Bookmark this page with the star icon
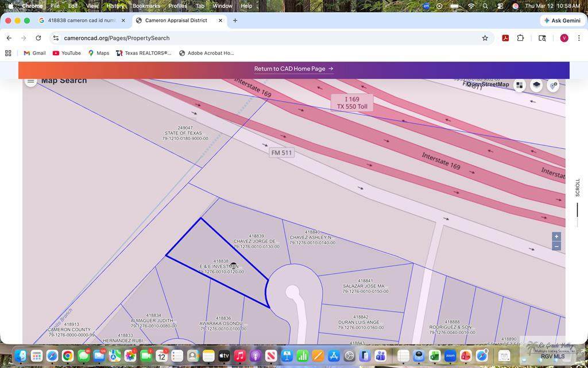Screen dimensions: 588x368 point(485,38)
